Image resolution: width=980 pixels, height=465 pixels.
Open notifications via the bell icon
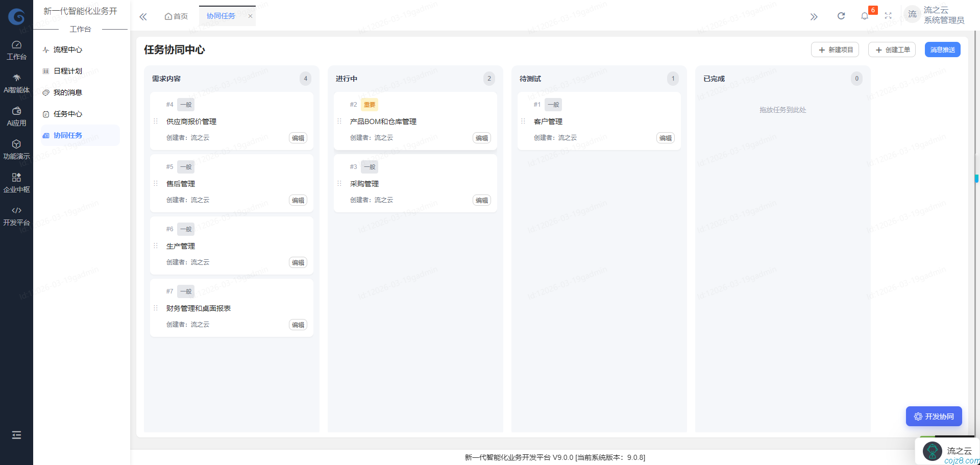coord(865,16)
